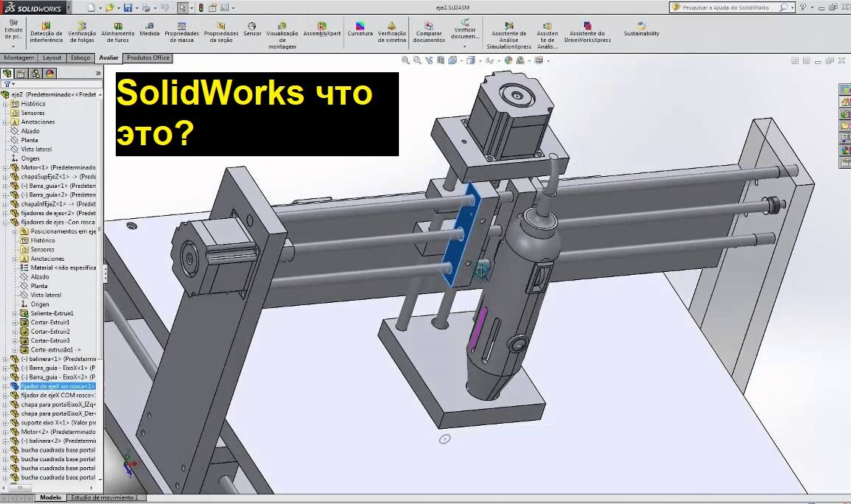
Task: Switch to the Esboço tab
Action: (80, 57)
